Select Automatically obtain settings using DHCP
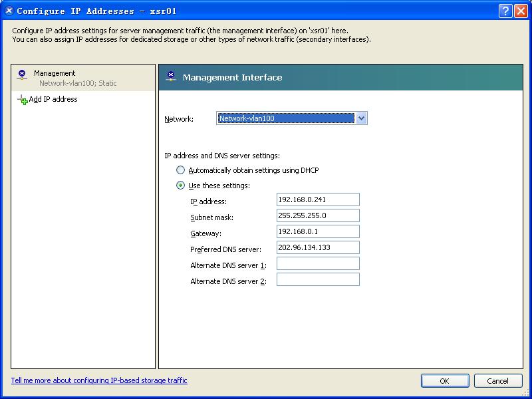Screen dimensions: 532x399 pyautogui.click(x=180, y=170)
